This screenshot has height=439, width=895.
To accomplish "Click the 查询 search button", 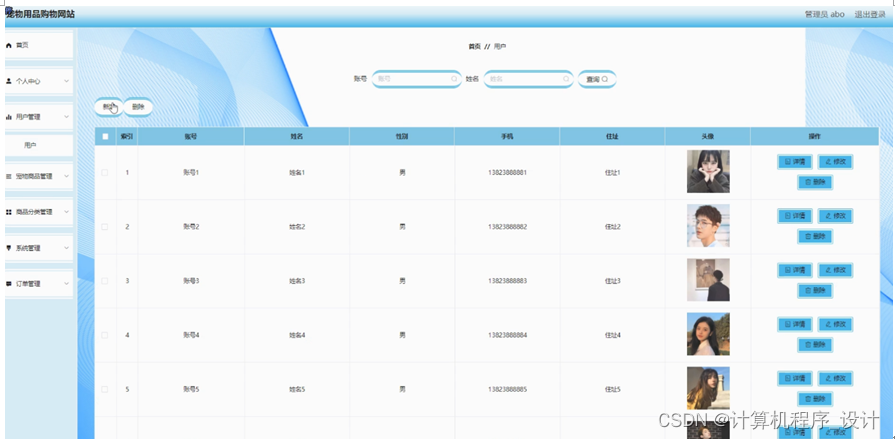I will point(597,79).
